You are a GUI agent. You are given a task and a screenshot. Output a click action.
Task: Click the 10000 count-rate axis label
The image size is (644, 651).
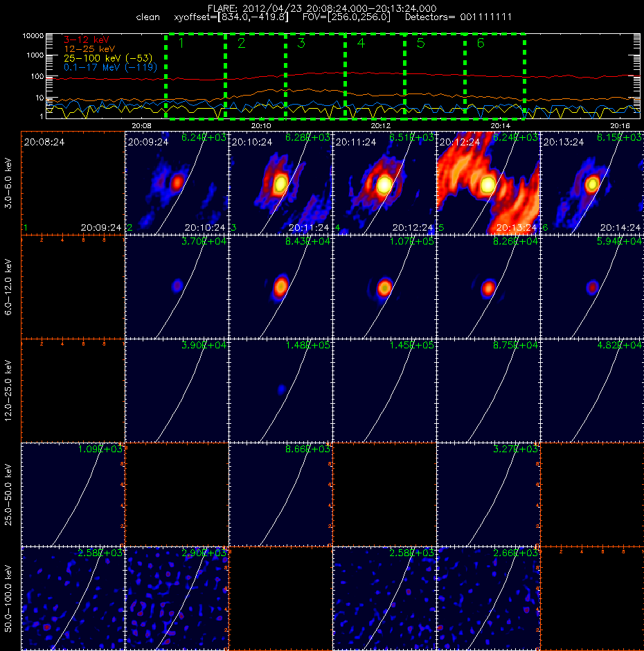[33, 36]
